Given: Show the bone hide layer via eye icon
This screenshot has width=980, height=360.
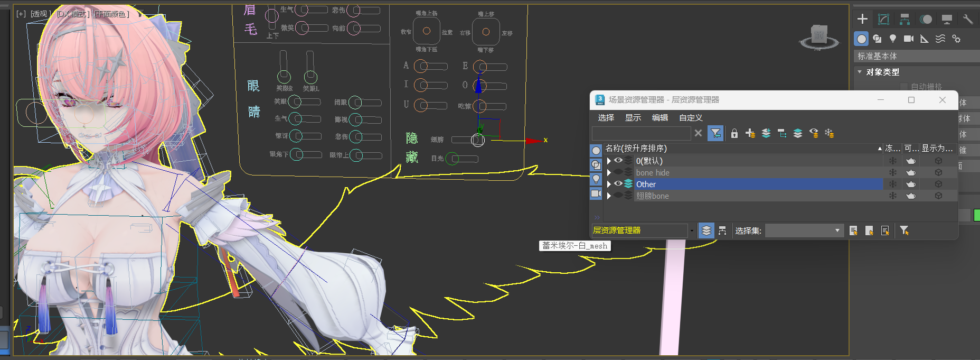Looking at the screenshot, I should pos(618,172).
